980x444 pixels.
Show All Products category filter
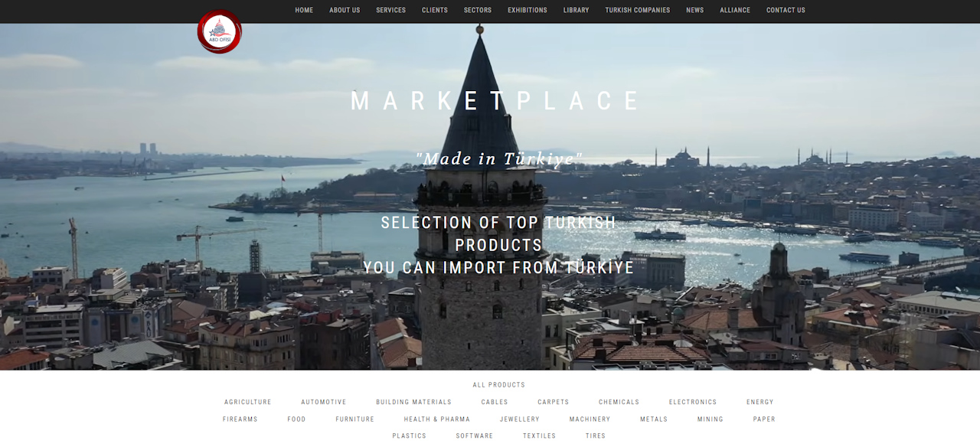[x=499, y=385]
